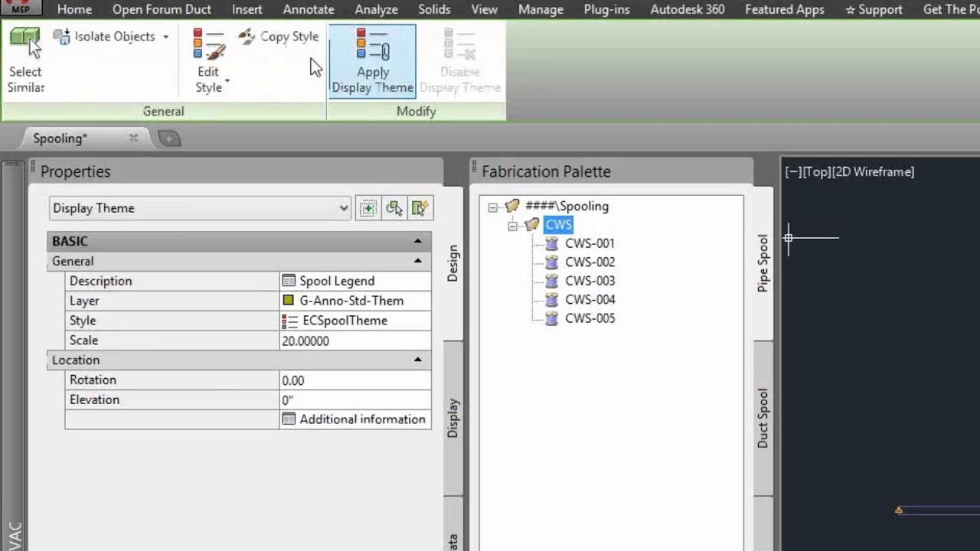Switch to the Annotate ribbon tab

pos(309,9)
